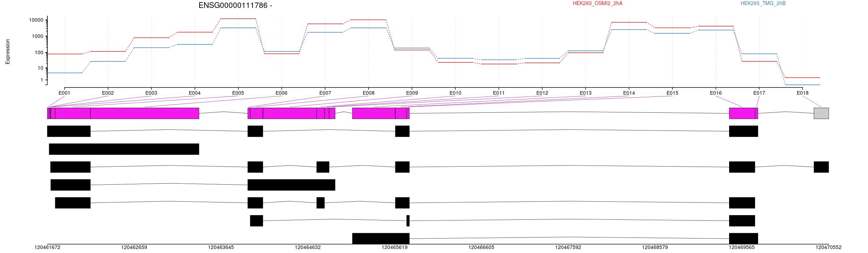Select the HEK293_OSMI2_2hA legend label
This screenshot has height=253, width=868.
597,3
